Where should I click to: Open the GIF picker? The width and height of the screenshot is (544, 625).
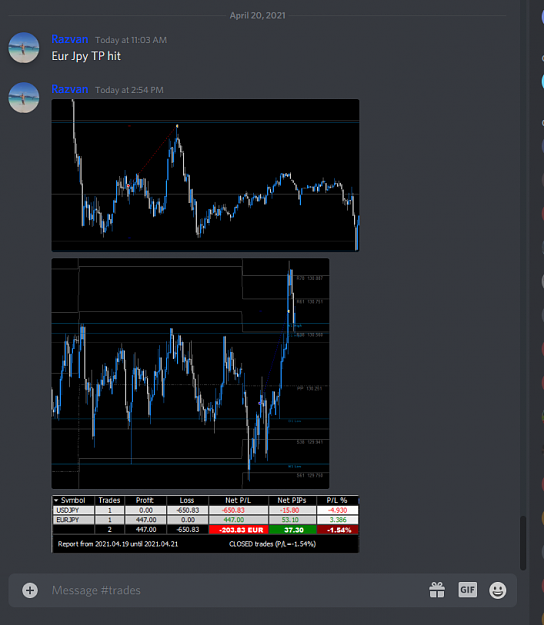[x=467, y=590]
